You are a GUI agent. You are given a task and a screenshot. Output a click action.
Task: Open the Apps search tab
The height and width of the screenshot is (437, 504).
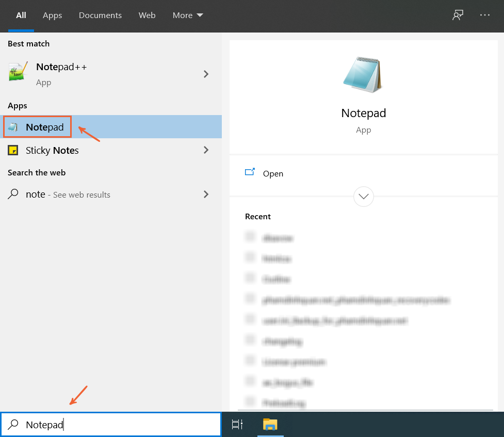click(52, 15)
